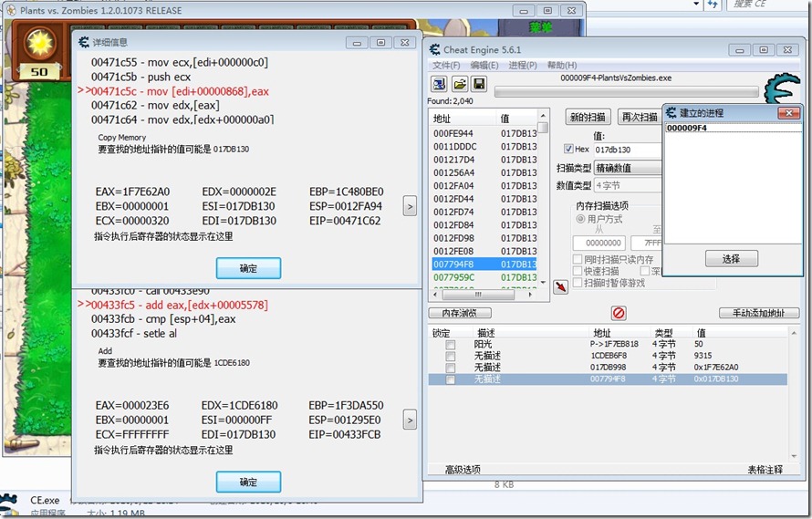This screenshot has height=519, width=812.
Task: Toggle the checkbox below the user-mode option
Action: [577, 259]
